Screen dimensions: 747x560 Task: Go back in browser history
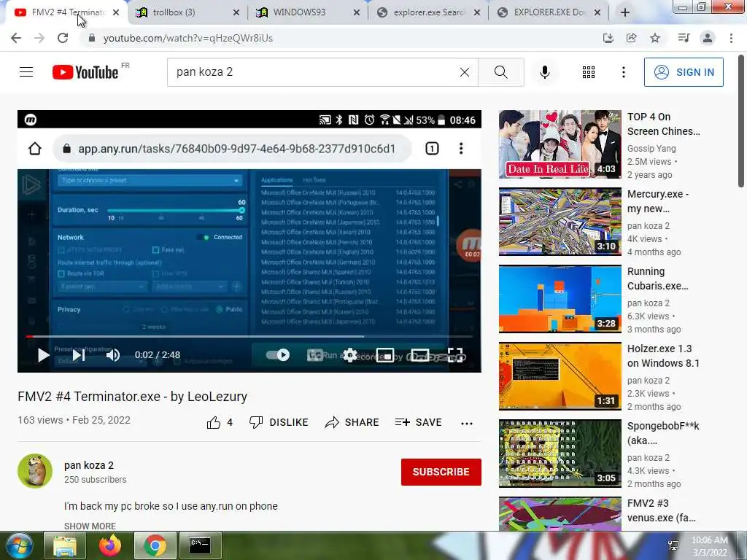tap(16, 38)
